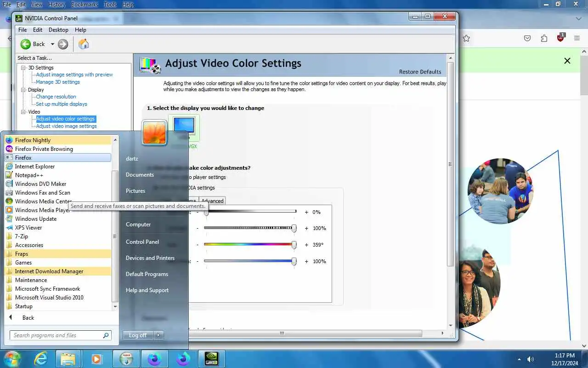Click Back in the Start menu programs
The height and width of the screenshot is (368, 588).
pos(28,318)
